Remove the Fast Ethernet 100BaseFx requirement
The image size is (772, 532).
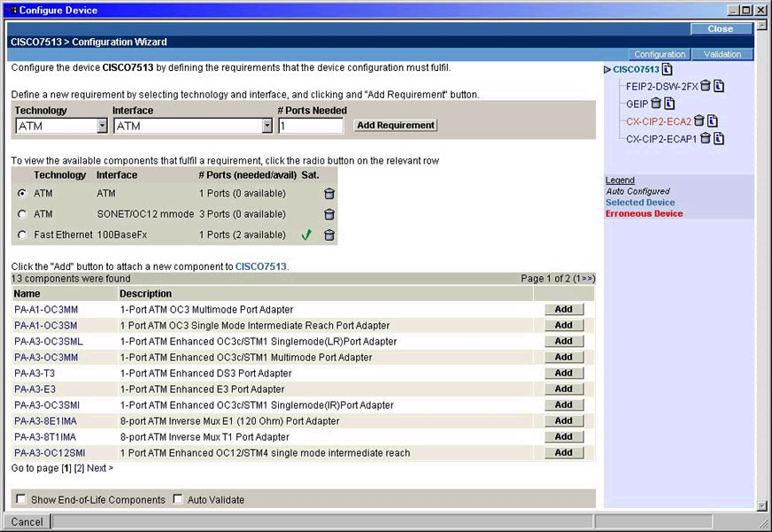coord(329,235)
